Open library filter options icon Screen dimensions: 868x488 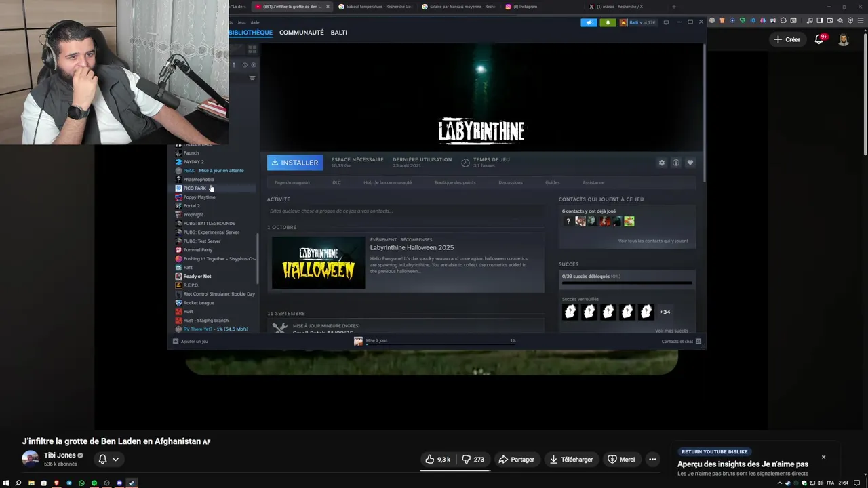[252, 78]
